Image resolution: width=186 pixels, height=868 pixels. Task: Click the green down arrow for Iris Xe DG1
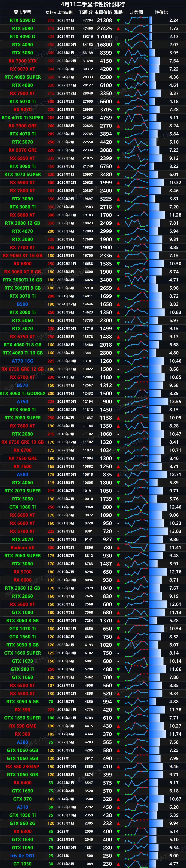click(118, 856)
